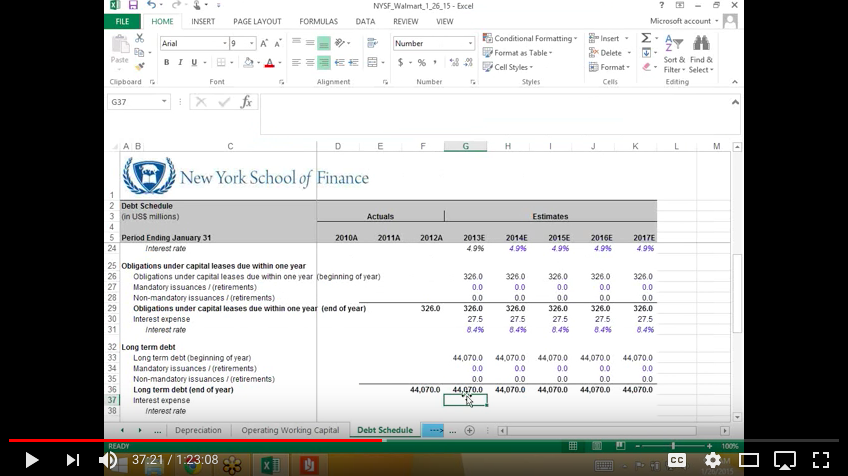Expand the Number format dropdown
Screen dimensions: 848x476
(x=471, y=44)
